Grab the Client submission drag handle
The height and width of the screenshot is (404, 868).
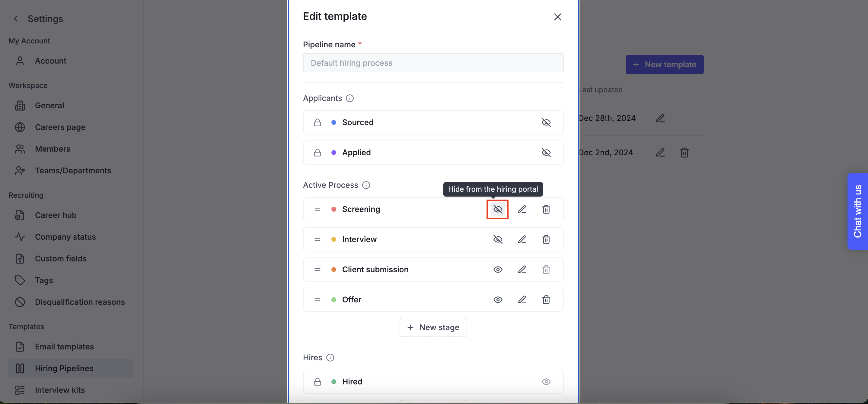point(317,270)
